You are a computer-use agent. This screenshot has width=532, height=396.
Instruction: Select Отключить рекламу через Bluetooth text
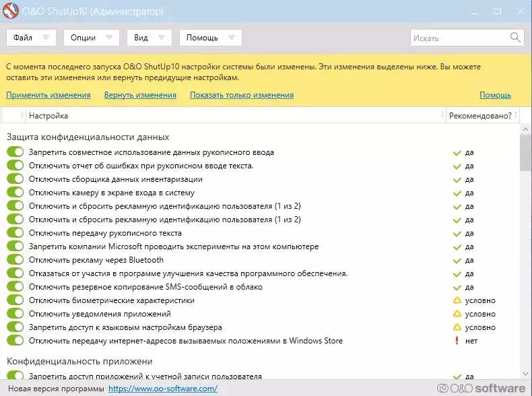pos(96,260)
